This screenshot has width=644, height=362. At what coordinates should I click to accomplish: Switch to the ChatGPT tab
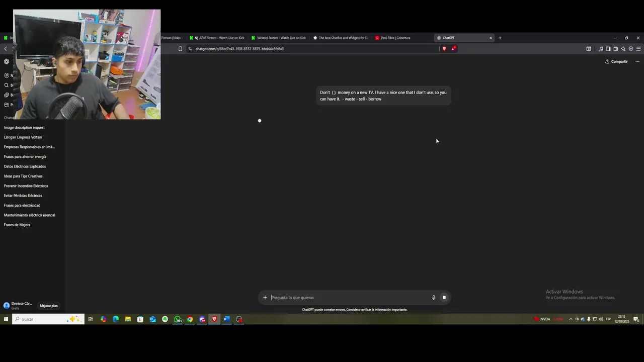pyautogui.click(x=464, y=38)
